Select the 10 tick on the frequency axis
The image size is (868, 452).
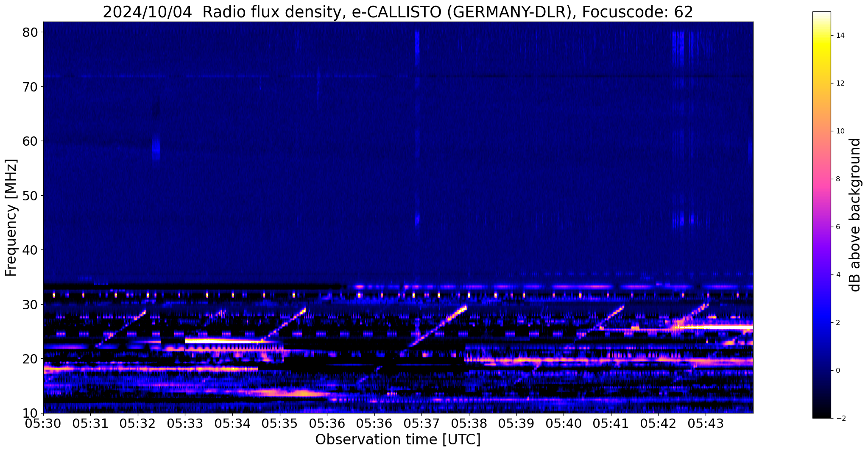click(30, 413)
